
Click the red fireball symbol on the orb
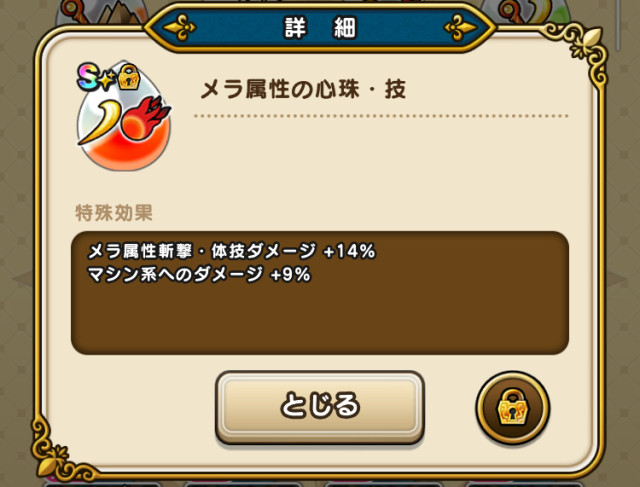(145, 119)
